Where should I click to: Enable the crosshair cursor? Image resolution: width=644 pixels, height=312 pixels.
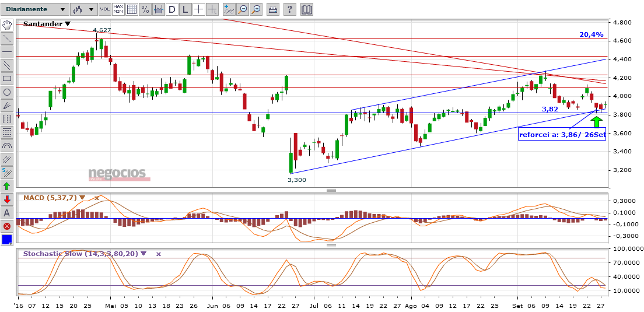coord(199,9)
